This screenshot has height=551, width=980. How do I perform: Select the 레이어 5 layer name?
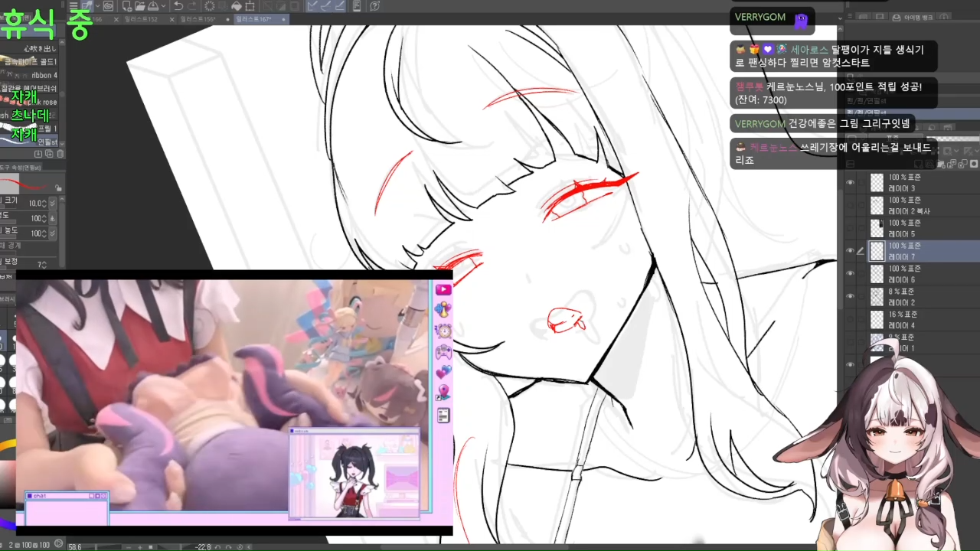pyautogui.click(x=902, y=234)
